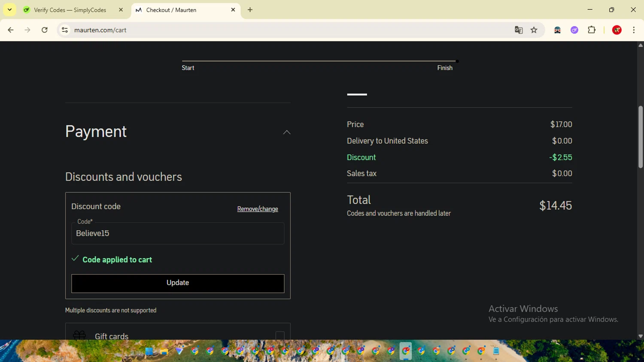Screen dimensions: 644x362
Task: Click the scrollbar up arrow
Action: pos(641,45)
